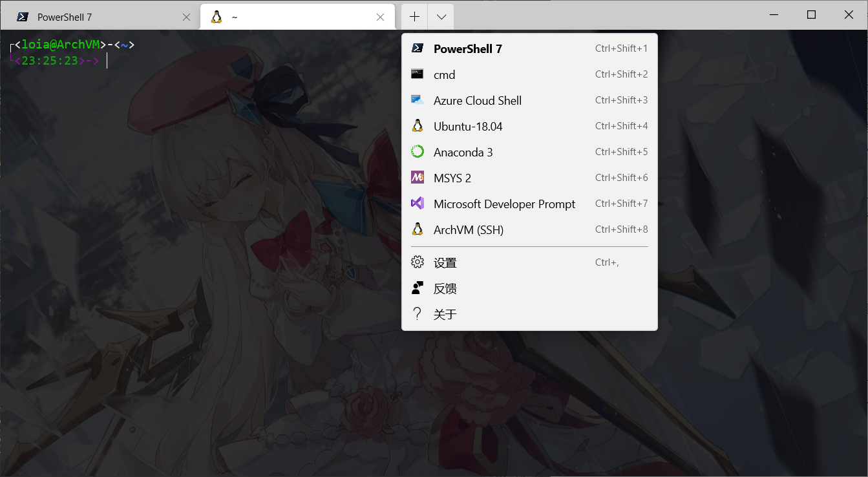
Task: Start Ubuntu-18.04 profile
Action: click(529, 126)
